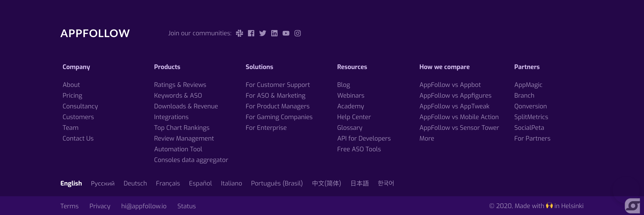Select For Gaming Companies solution
Viewport: 644px width, 215px height.
point(279,117)
